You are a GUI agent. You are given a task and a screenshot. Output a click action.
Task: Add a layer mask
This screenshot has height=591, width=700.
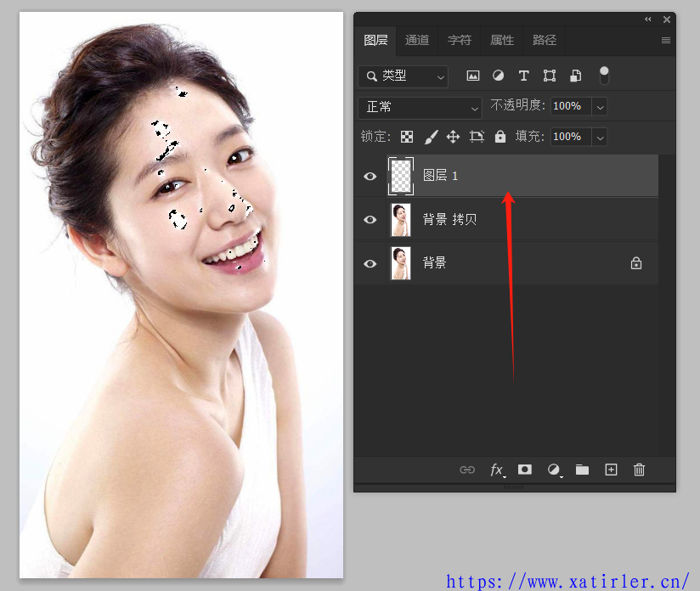[x=524, y=469]
